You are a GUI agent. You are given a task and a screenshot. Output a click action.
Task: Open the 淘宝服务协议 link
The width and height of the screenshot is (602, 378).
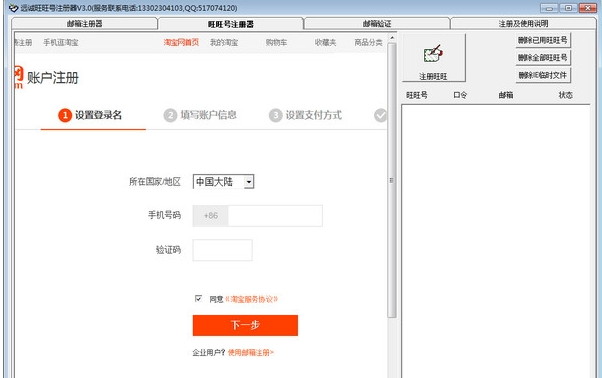point(251,299)
